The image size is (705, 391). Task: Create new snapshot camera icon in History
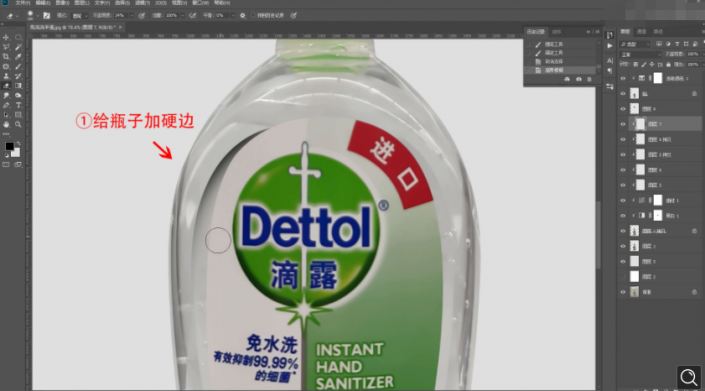579,79
